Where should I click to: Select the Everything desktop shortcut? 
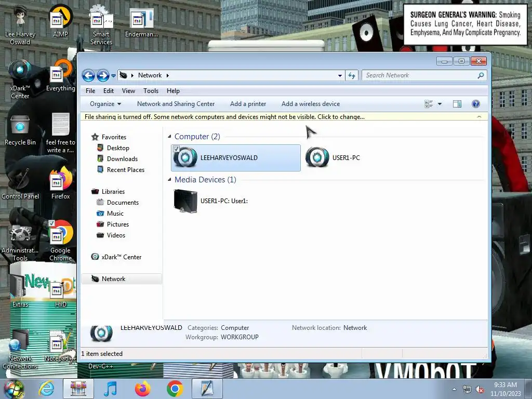[60, 76]
